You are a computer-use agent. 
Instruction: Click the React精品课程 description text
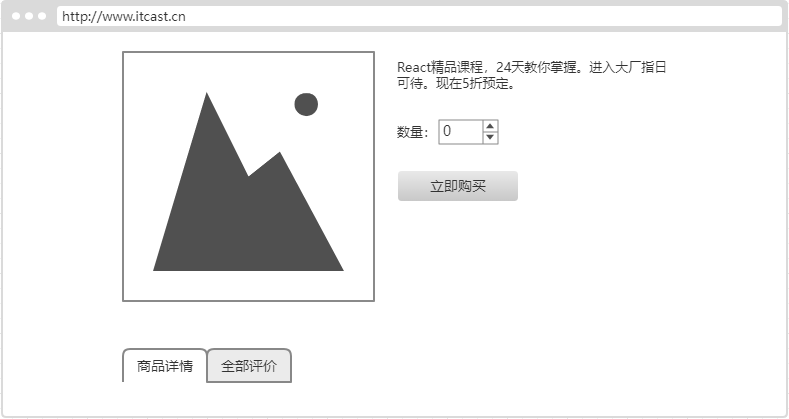click(x=440, y=67)
